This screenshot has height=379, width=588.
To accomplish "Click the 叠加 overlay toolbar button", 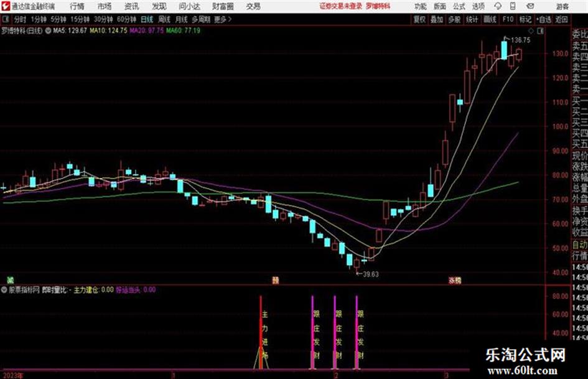I will click(437, 19).
